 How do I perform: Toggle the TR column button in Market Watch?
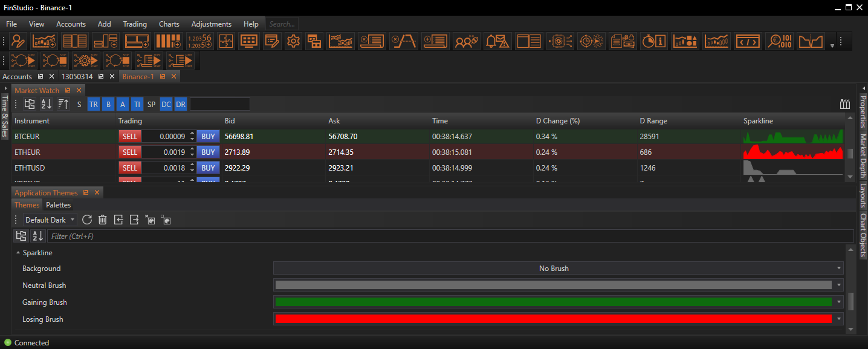pyautogui.click(x=94, y=105)
